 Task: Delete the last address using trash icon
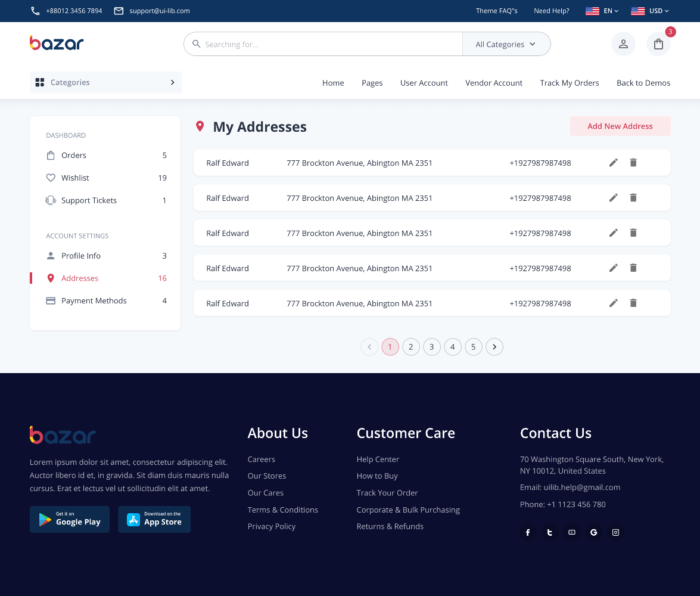(633, 303)
